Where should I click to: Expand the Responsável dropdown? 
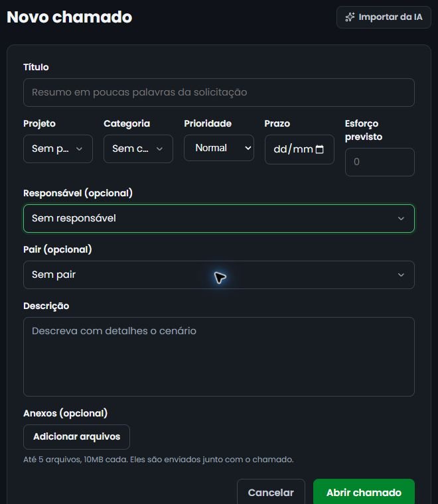pyautogui.click(x=219, y=219)
